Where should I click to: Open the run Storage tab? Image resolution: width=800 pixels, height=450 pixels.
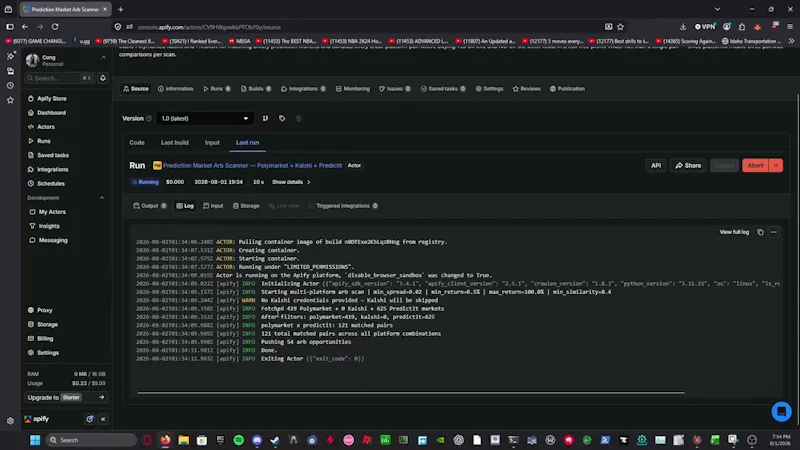pos(246,206)
